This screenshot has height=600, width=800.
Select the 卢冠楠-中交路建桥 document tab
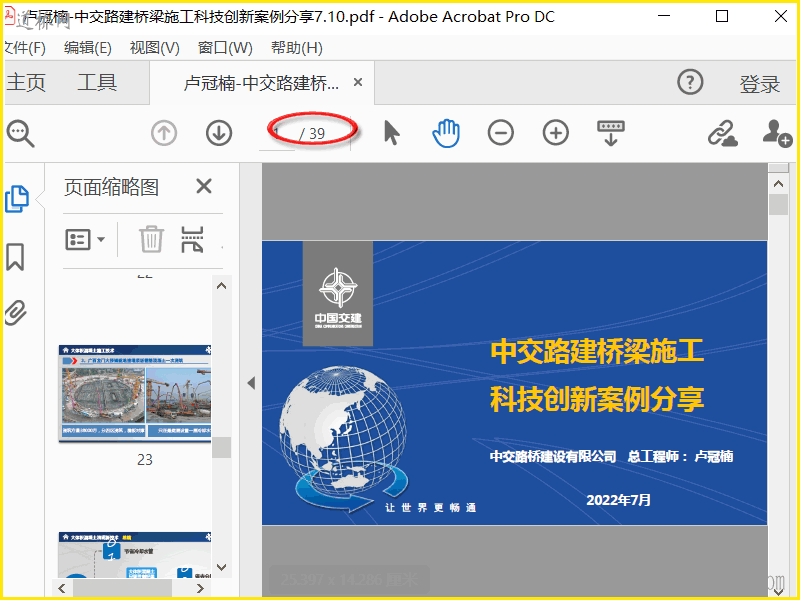[261, 83]
